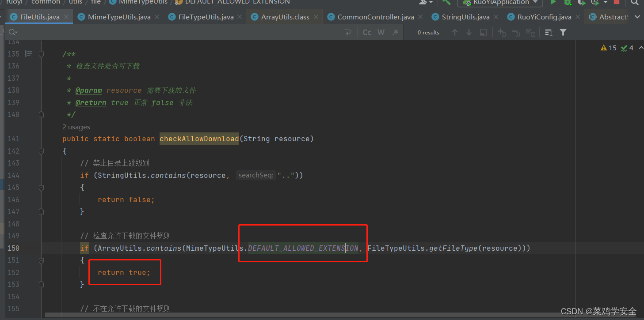Click the 4 typos checkmark indicator

point(627,48)
